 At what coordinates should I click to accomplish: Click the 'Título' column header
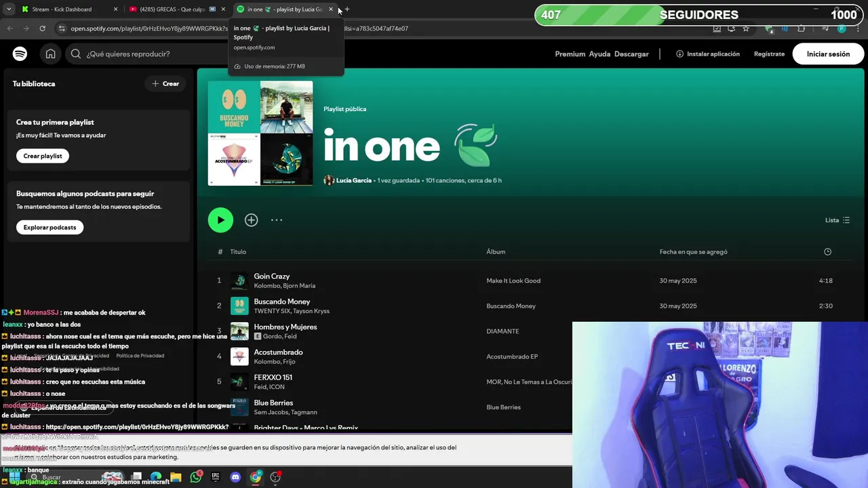click(x=238, y=251)
